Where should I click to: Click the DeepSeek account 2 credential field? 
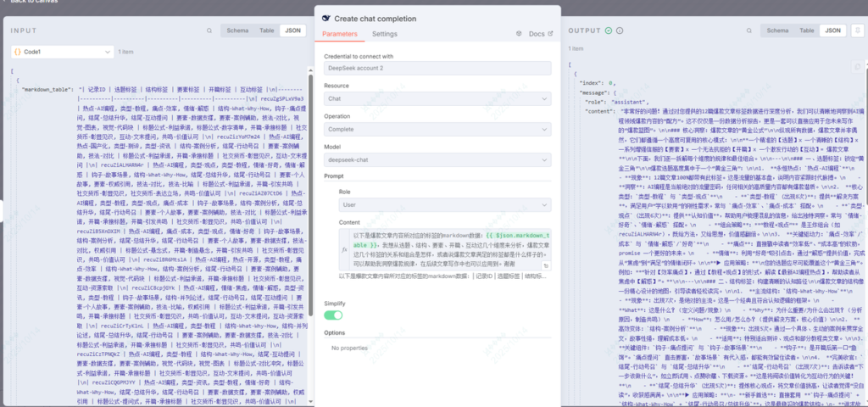tap(437, 68)
